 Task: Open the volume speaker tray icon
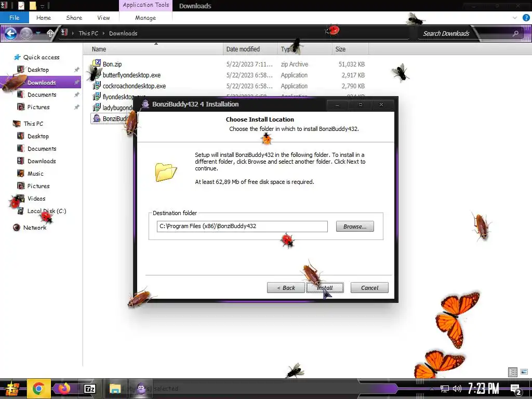tap(457, 389)
